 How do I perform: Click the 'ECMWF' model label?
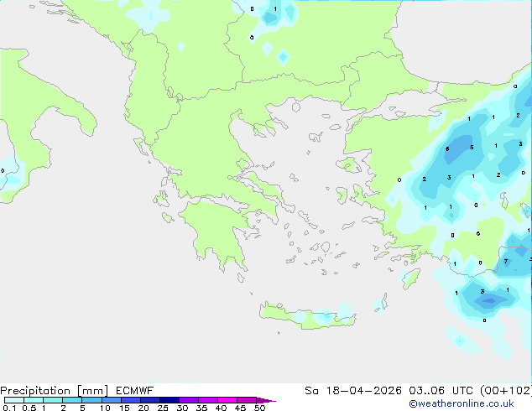[x=135, y=391]
